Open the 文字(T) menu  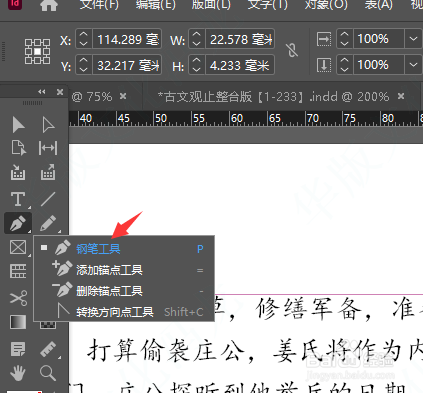pyautogui.click(x=267, y=4)
